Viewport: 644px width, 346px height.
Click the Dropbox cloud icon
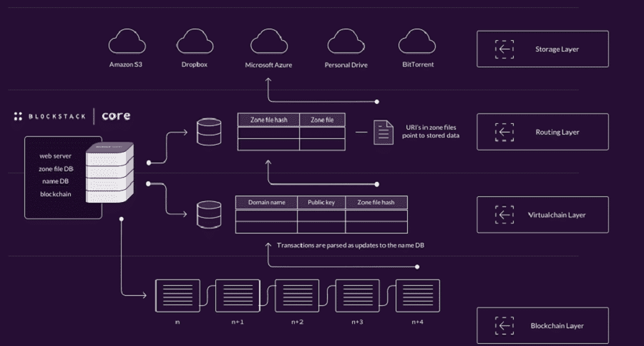pos(195,41)
